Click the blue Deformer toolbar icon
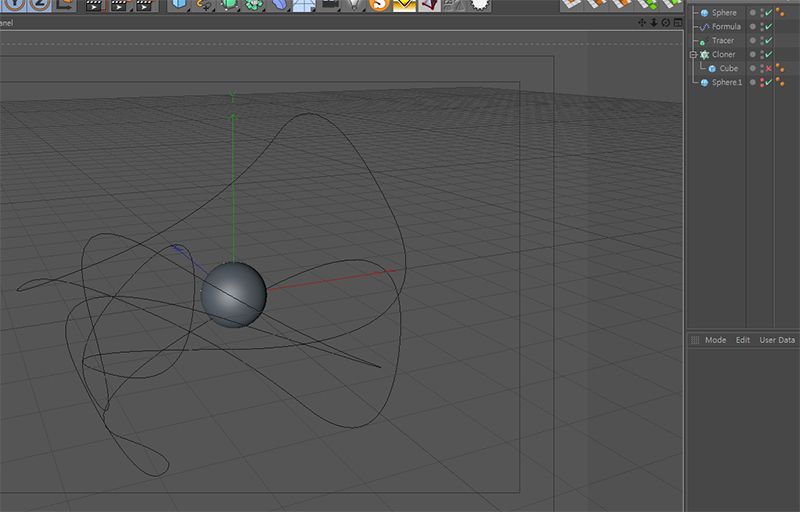This screenshot has height=512, width=800. (279, 5)
